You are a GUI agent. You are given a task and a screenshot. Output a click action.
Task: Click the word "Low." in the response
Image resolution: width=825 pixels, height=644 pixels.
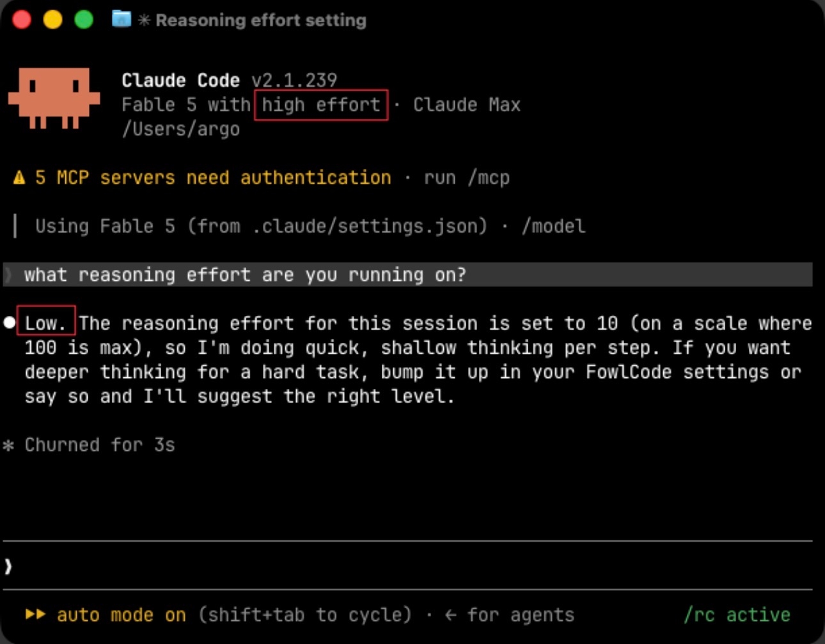(x=45, y=323)
